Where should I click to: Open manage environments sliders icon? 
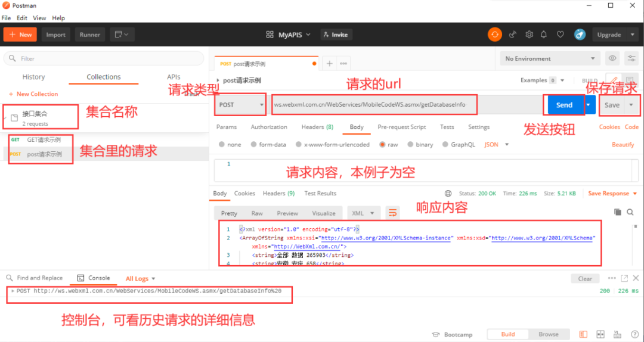coord(631,58)
